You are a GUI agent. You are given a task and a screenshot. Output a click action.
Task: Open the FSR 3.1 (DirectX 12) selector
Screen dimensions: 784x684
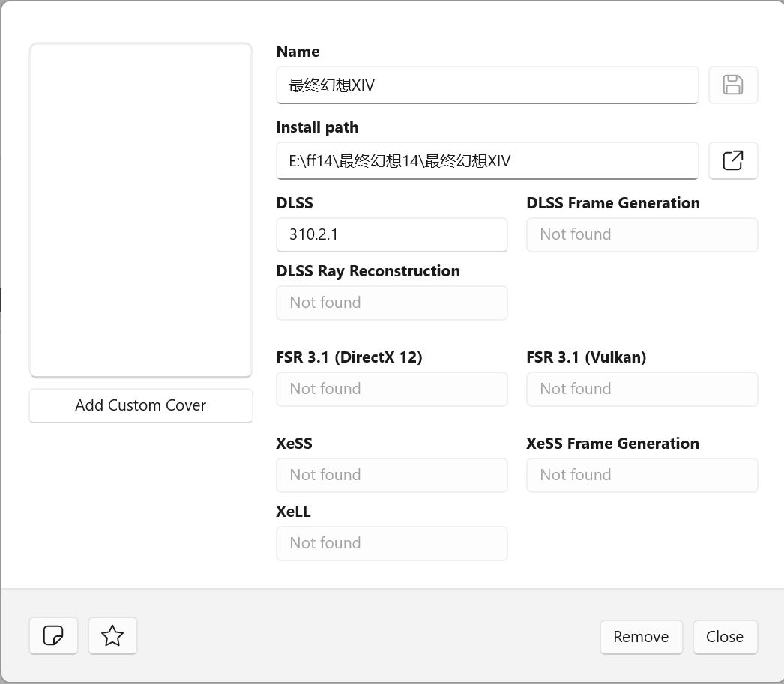(x=391, y=389)
